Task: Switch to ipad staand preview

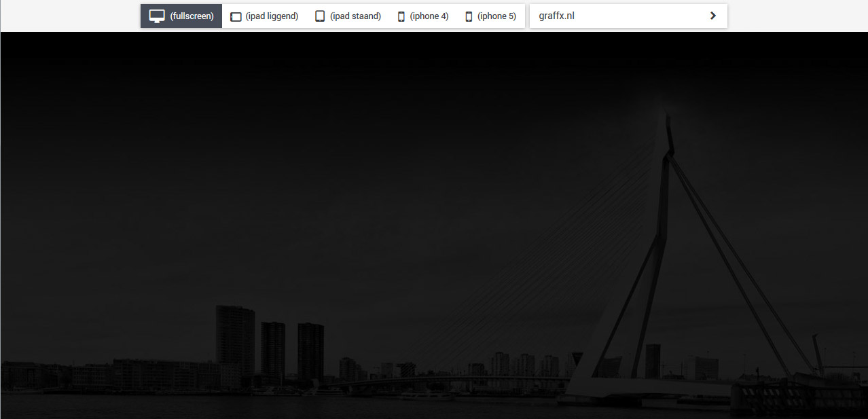Action: [348, 16]
